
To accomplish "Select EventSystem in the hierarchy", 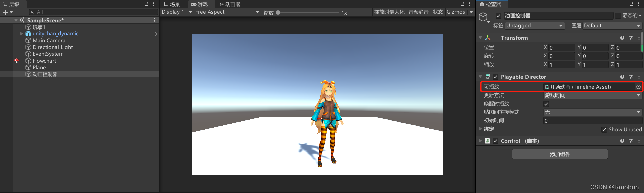I will [x=48, y=54].
